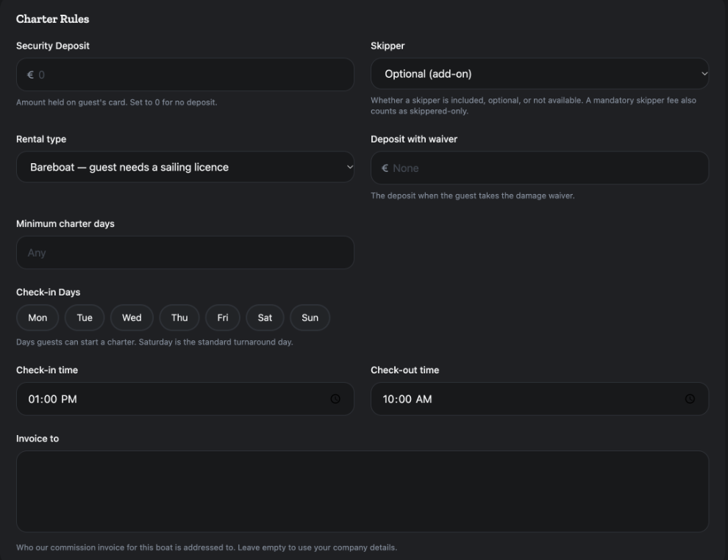Select the damage waiver deposit hint text
The height and width of the screenshot is (560, 728).
[x=473, y=195]
